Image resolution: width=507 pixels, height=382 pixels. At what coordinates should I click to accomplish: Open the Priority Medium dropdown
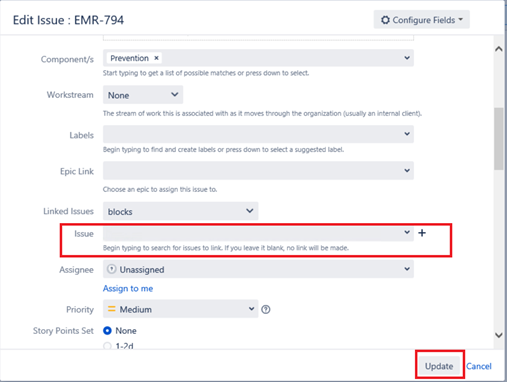(x=180, y=309)
